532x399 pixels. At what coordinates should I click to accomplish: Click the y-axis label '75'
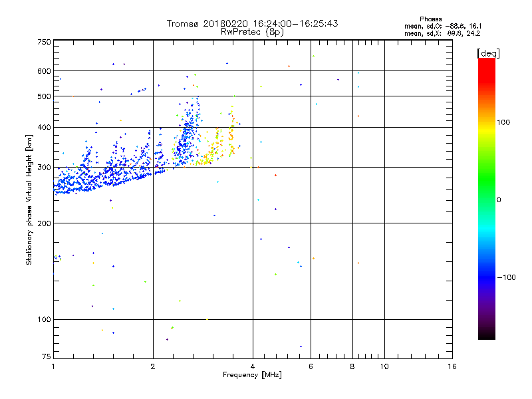pos(46,356)
